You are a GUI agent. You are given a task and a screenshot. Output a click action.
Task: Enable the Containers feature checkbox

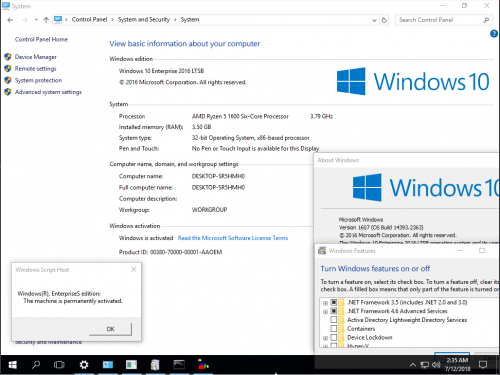pyautogui.click(x=334, y=328)
